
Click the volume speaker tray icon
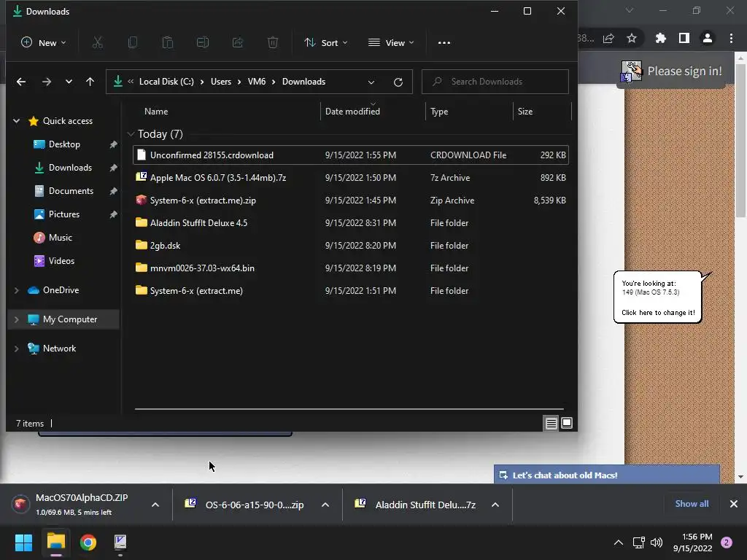(657, 542)
